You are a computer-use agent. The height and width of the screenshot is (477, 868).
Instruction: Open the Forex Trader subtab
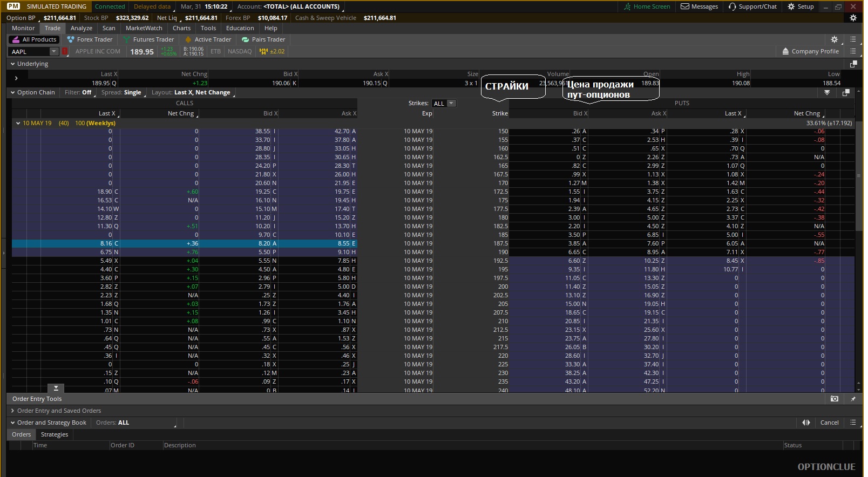90,39
